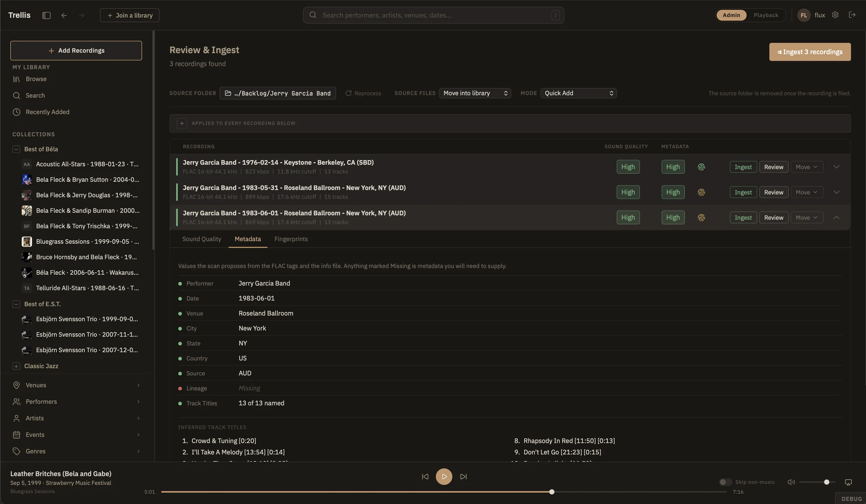Switch to Playback mode
This screenshot has height=504, width=866.
pyautogui.click(x=766, y=15)
